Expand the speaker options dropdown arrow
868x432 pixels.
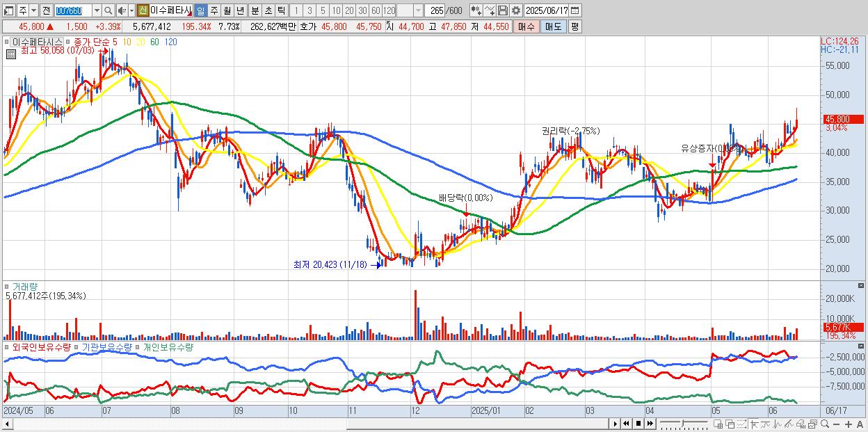[131, 10]
